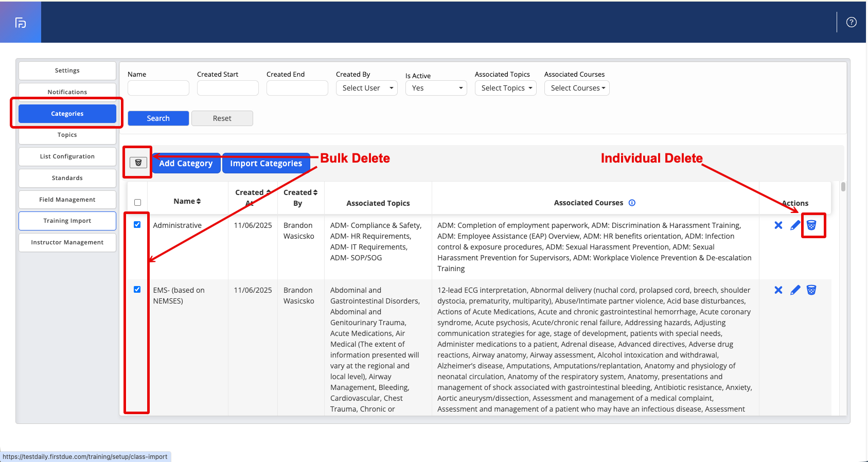This screenshot has height=462, width=868.
Task: Click the Add Category button
Action: click(186, 163)
